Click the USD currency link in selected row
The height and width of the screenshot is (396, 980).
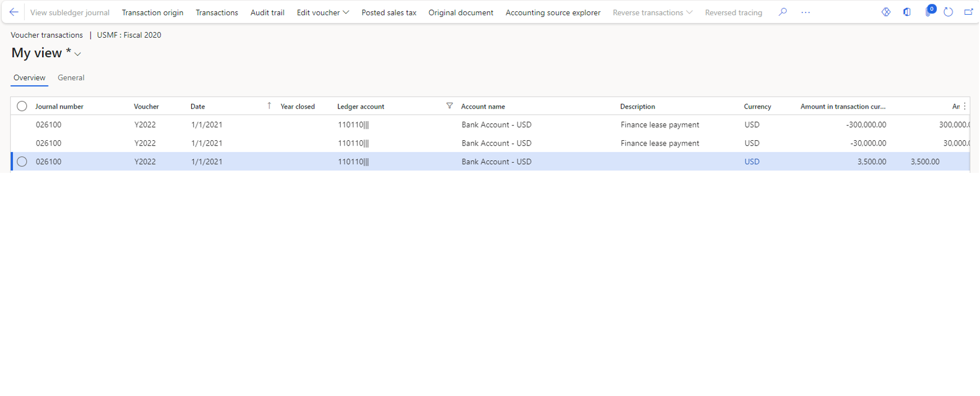point(752,161)
